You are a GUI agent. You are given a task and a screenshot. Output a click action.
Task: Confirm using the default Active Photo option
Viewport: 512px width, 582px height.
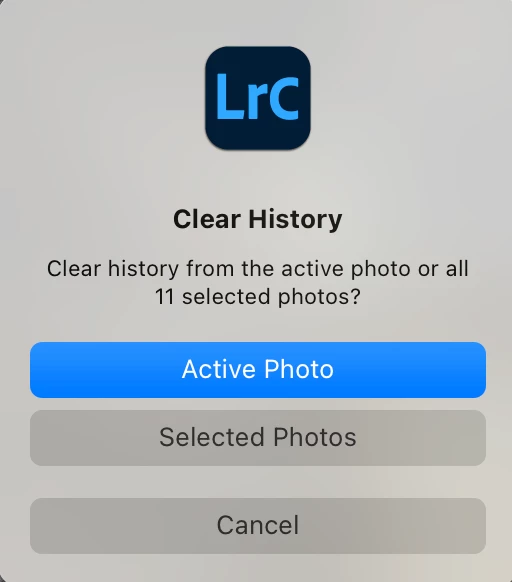pos(258,370)
